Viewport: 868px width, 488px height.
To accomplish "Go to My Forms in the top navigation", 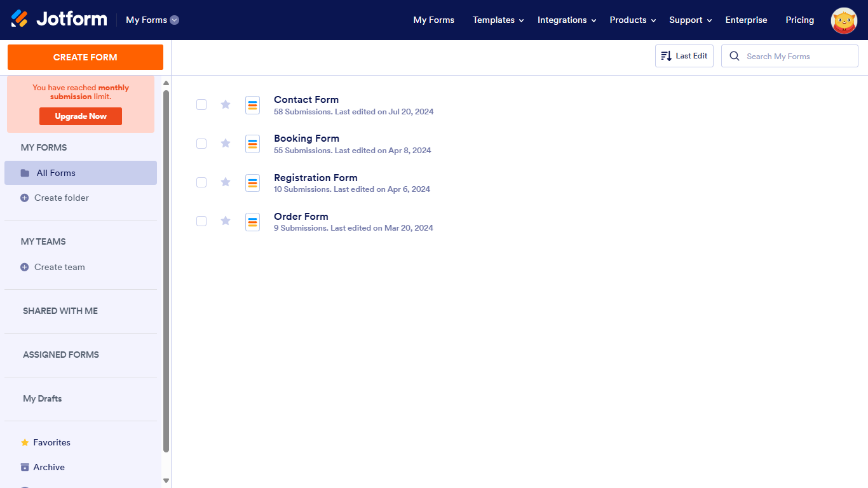I will point(434,20).
